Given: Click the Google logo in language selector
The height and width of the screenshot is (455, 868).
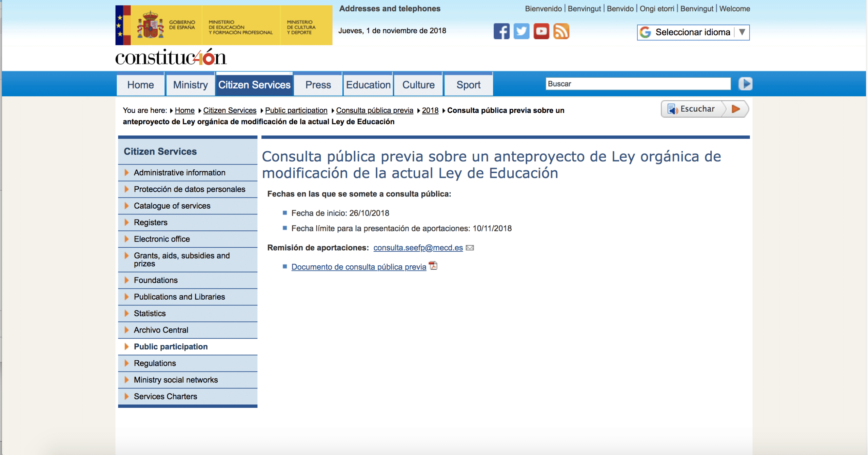Looking at the screenshot, I should coord(645,32).
